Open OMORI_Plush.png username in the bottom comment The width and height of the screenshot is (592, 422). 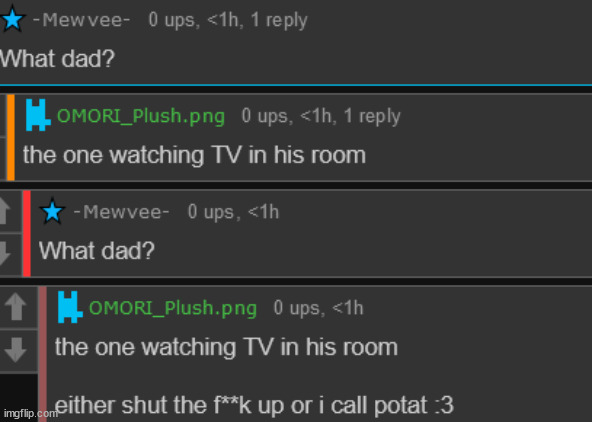click(173, 308)
